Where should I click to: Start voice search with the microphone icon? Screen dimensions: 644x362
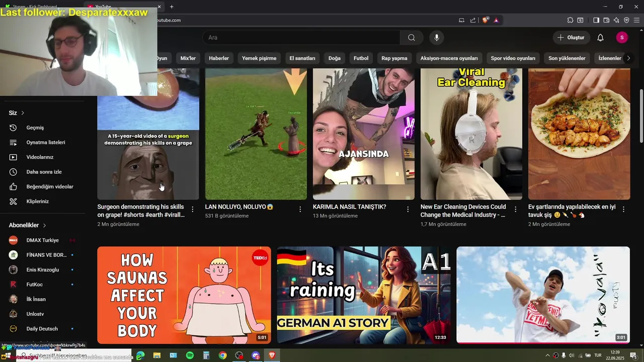click(437, 38)
